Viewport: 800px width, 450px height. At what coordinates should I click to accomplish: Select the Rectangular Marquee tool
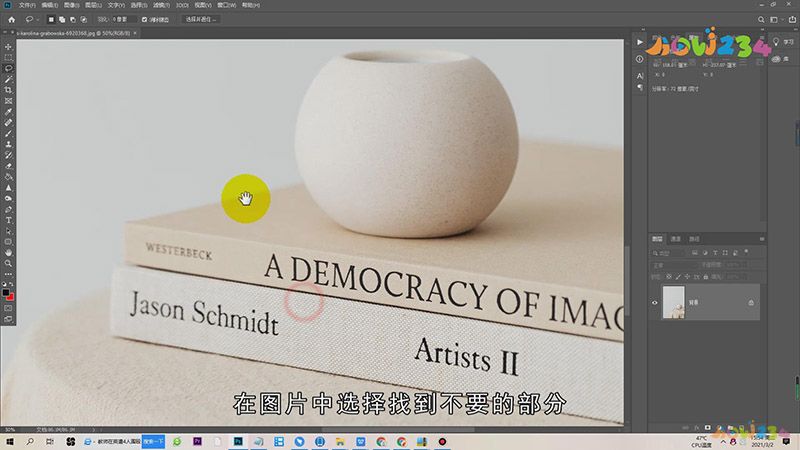tap(8, 57)
